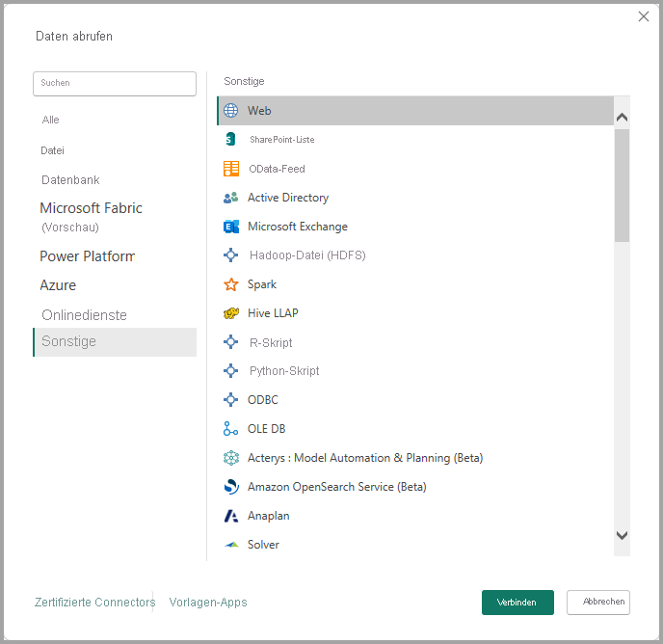Click the Microsoft Exchange icon

click(x=231, y=227)
